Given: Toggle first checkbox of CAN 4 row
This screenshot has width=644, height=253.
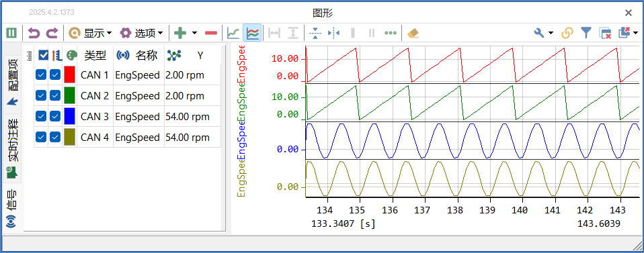Looking at the screenshot, I should tap(40, 137).
